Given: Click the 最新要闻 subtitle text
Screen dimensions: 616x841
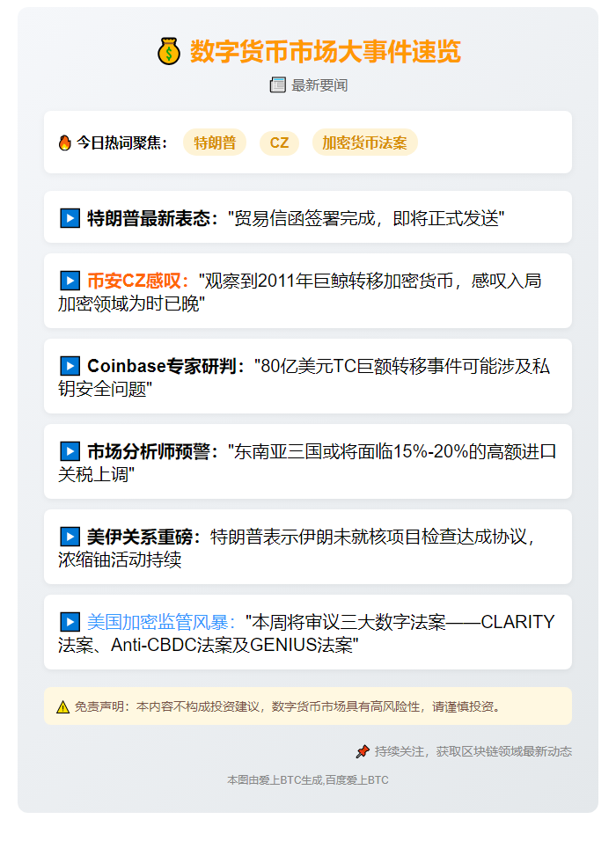Looking at the screenshot, I should [319, 85].
